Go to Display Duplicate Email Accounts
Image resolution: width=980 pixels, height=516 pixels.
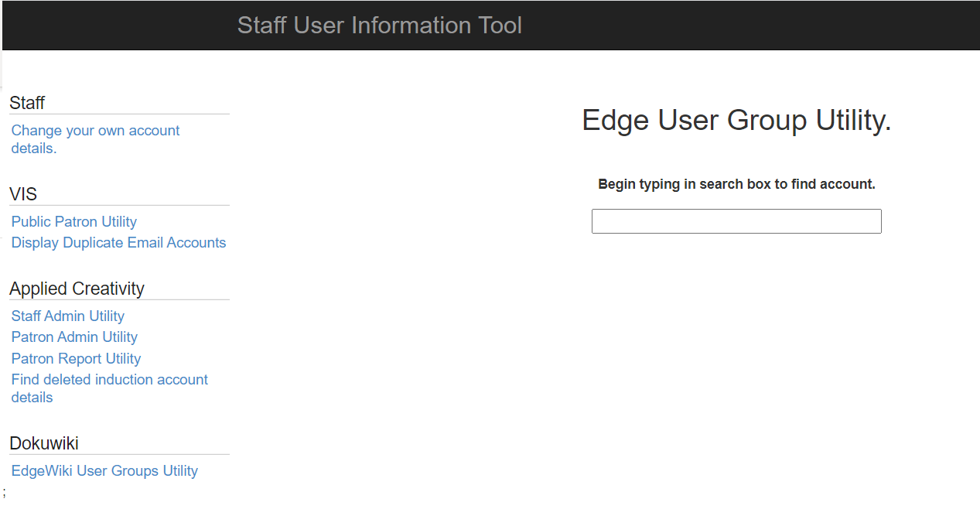pos(118,243)
